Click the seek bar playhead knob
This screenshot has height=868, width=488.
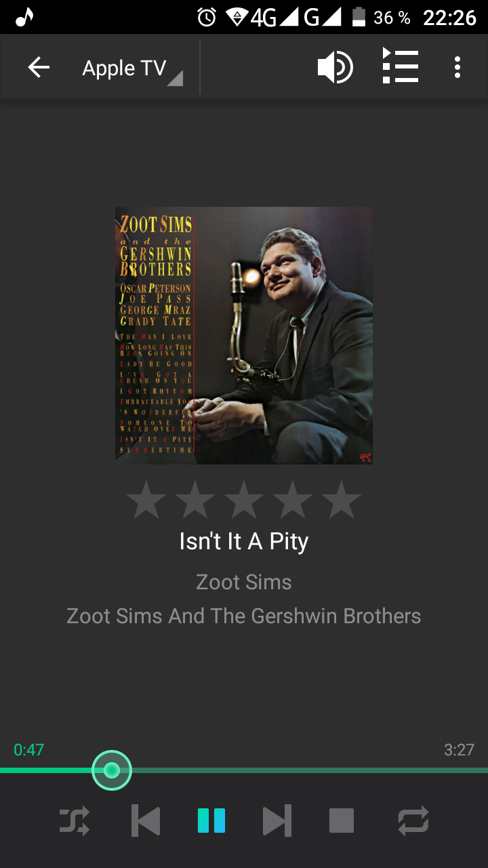coord(112,770)
